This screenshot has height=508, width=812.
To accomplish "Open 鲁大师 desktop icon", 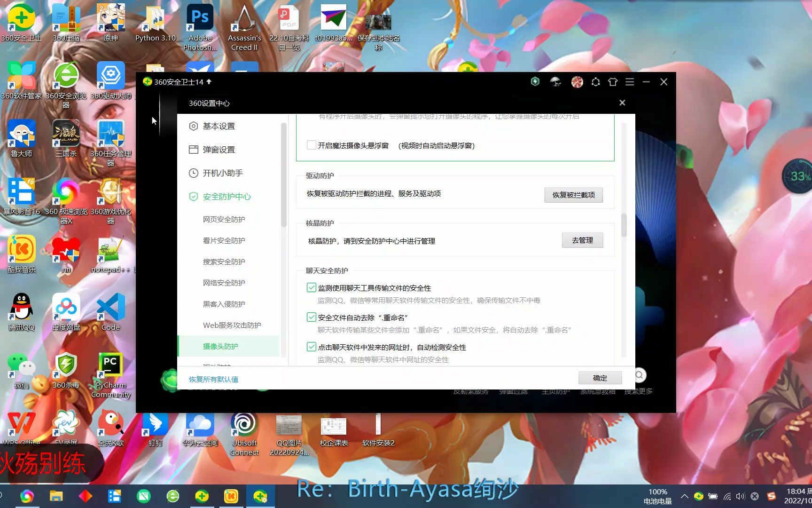I will [x=21, y=138].
